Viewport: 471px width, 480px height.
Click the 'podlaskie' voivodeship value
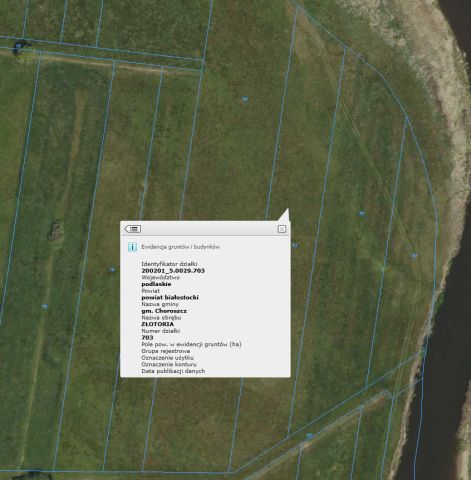point(156,284)
